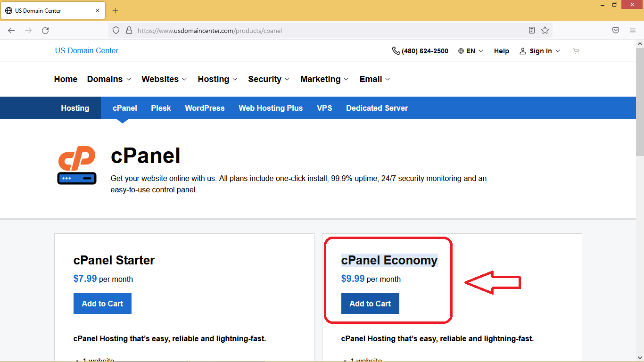Click the cPanel Starter heading
Image resolution: width=644 pixels, height=362 pixels.
point(114,260)
